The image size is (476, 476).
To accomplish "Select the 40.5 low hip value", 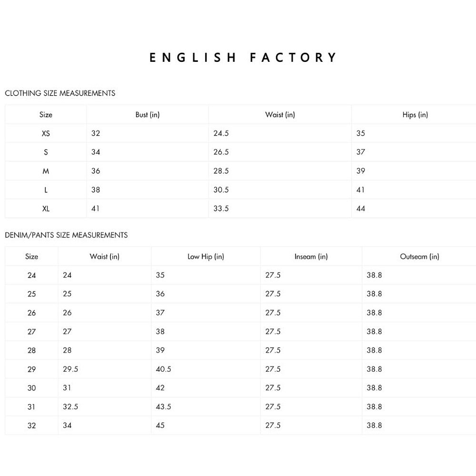I will [x=164, y=369].
